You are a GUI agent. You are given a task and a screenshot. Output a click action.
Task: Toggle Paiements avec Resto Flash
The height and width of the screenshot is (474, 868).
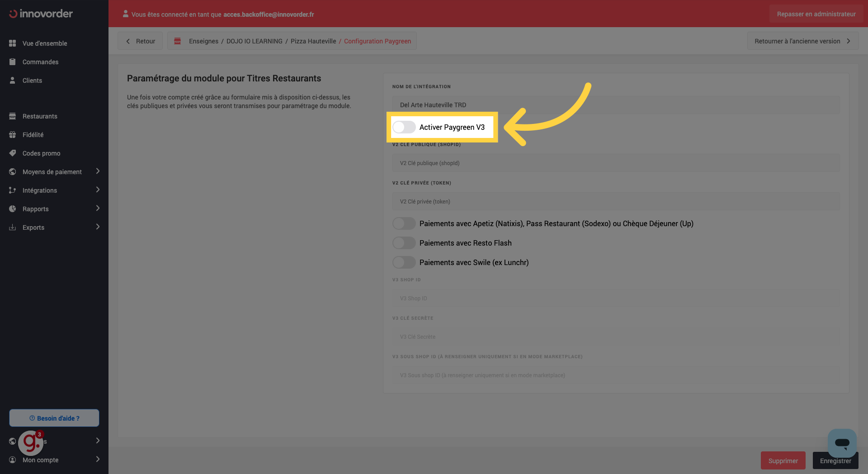(404, 243)
